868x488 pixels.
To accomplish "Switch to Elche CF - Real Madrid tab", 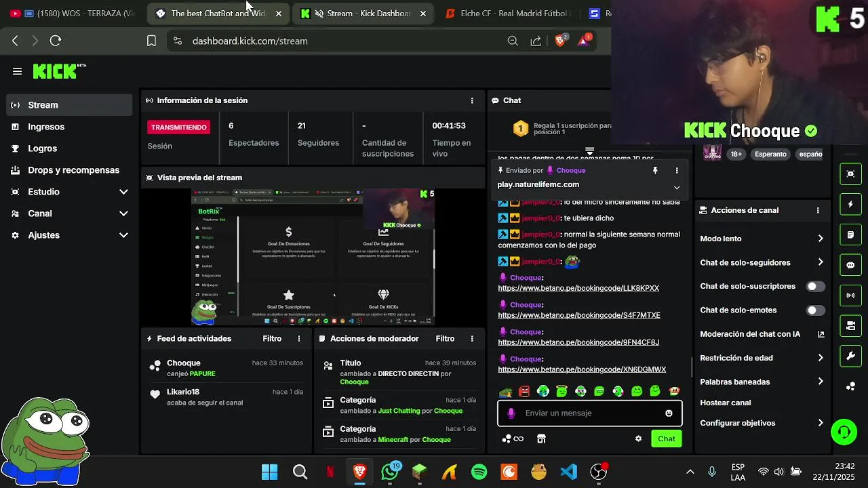I will point(509,13).
